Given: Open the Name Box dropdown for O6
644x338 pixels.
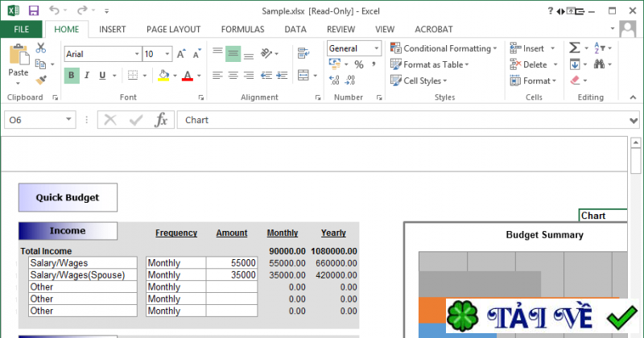Looking at the screenshot, I should (x=69, y=120).
